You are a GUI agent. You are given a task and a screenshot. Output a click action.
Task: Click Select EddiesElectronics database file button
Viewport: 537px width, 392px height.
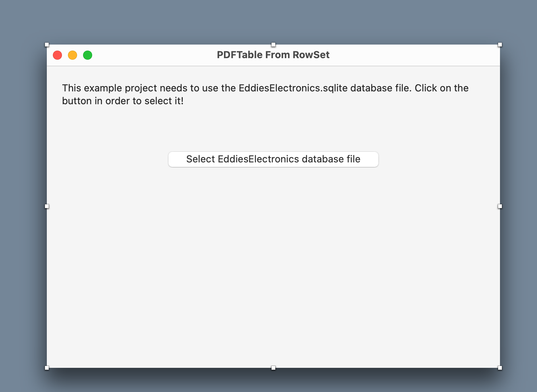click(x=273, y=159)
